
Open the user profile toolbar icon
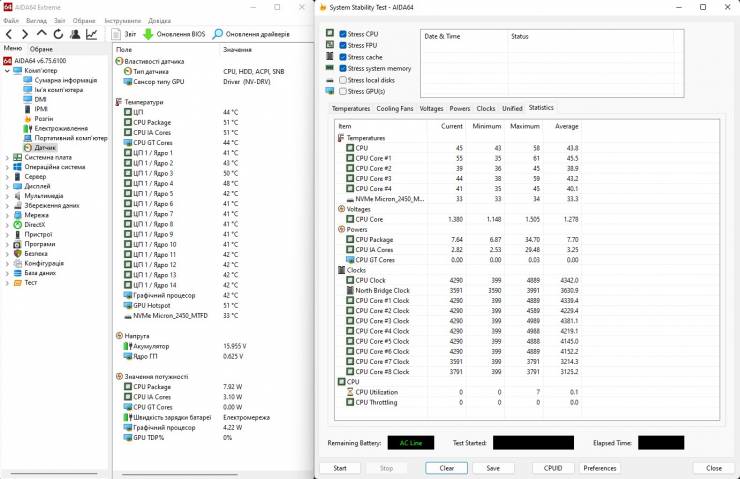coord(75,34)
